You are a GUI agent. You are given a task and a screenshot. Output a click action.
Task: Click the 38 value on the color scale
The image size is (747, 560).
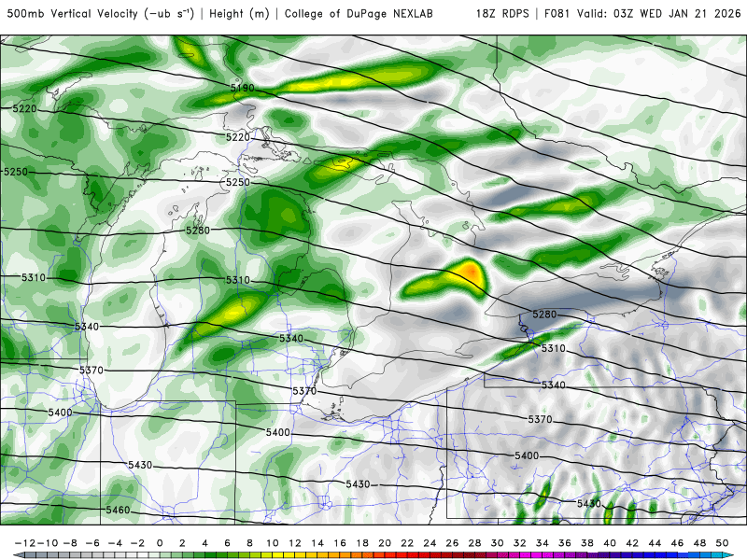(587, 543)
